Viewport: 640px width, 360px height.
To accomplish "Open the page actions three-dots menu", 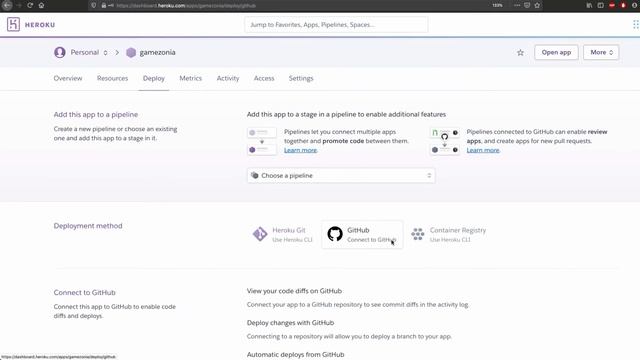I will 517,5.
